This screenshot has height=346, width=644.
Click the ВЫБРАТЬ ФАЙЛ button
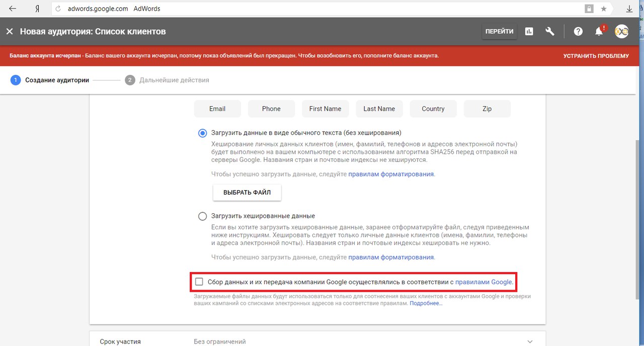point(247,193)
